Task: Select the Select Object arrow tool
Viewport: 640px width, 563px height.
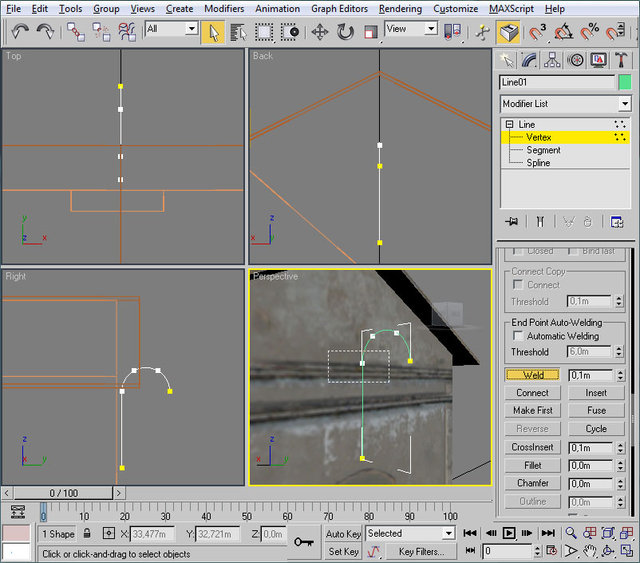Action: (x=212, y=31)
